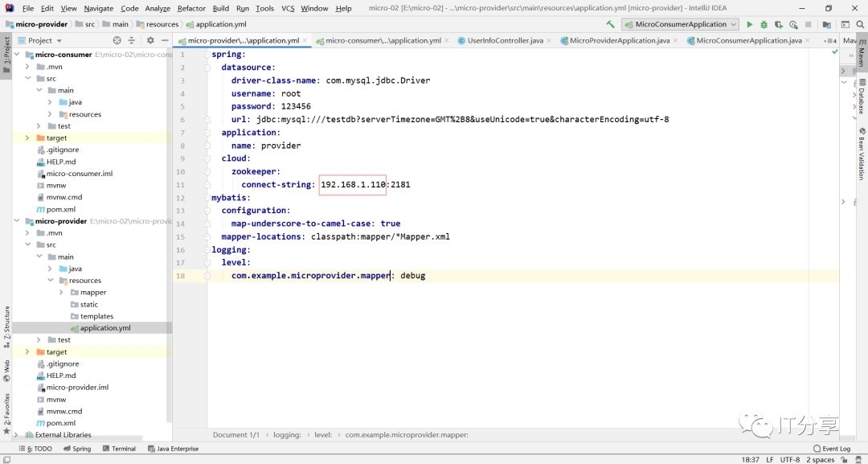Open Bean Validation side panel
868x464 pixels.
click(x=862, y=154)
